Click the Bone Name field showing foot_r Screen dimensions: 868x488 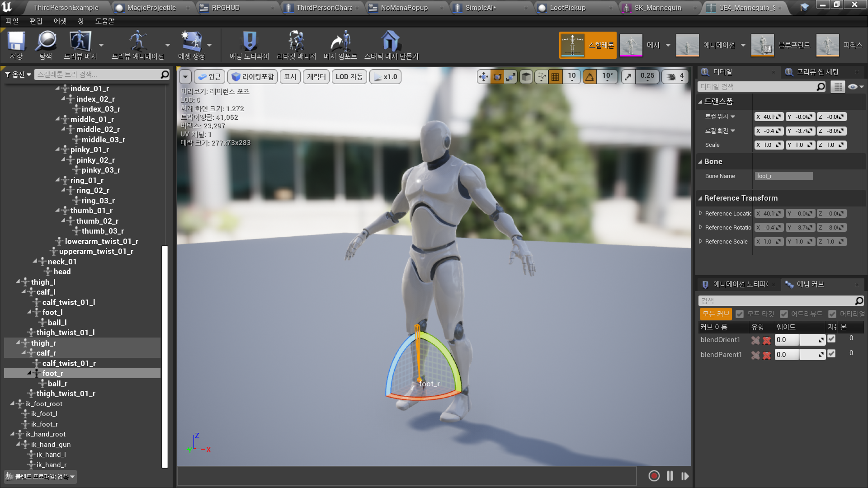(x=783, y=176)
